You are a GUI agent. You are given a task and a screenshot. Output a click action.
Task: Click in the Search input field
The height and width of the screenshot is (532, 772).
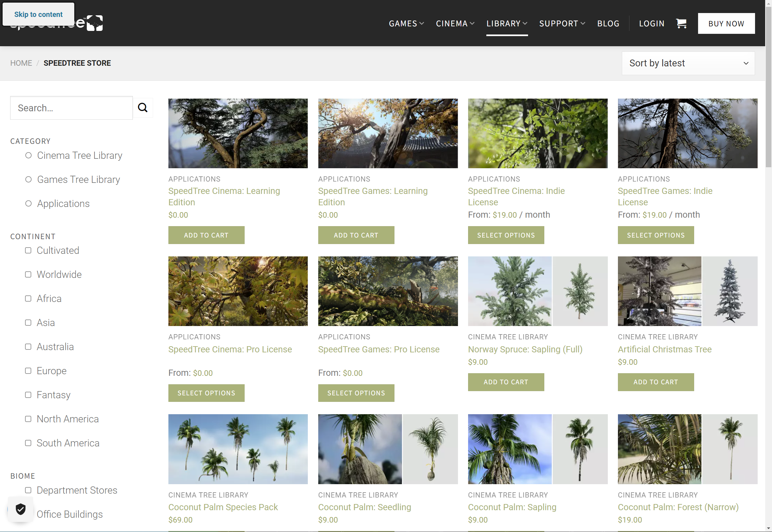point(71,108)
